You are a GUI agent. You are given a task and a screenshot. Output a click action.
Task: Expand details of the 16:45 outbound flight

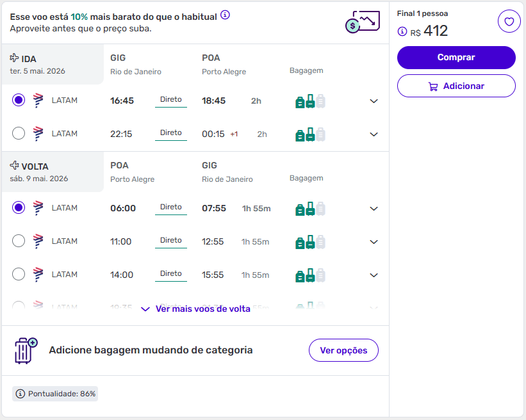pyautogui.click(x=374, y=101)
